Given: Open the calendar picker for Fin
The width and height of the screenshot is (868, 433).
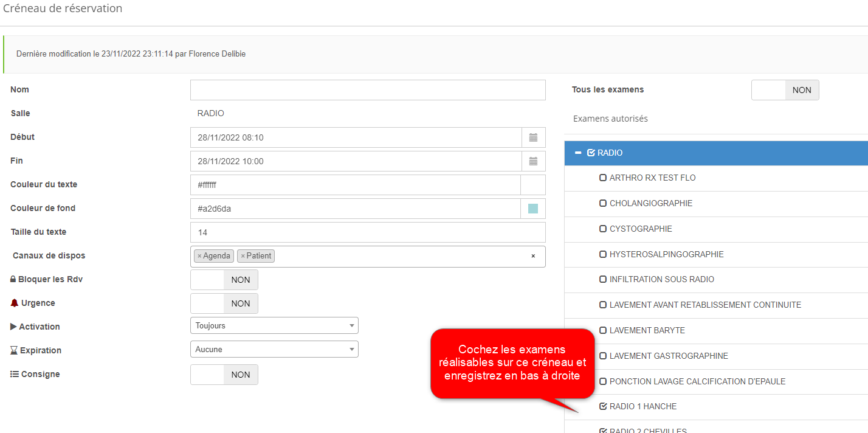Looking at the screenshot, I should coord(533,161).
